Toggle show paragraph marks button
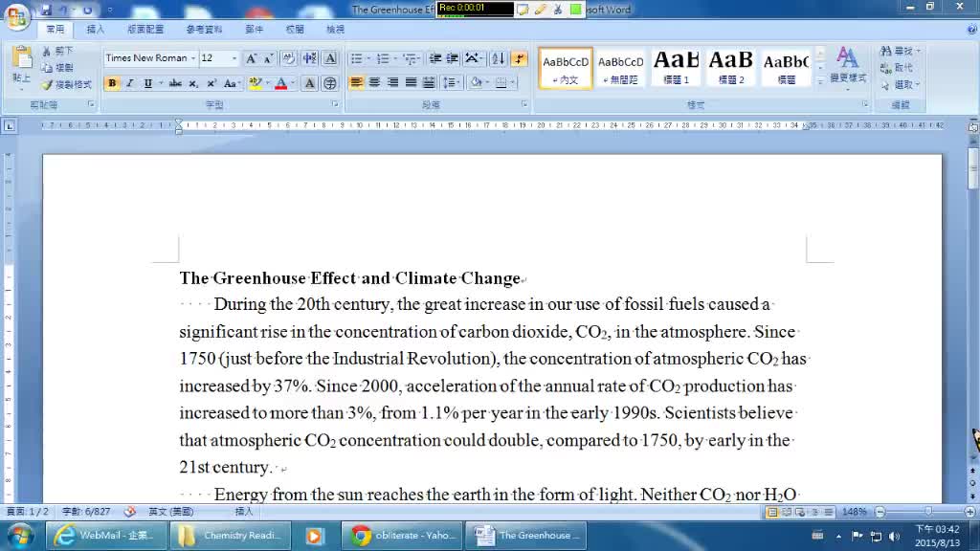This screenshot has width=980, height=551. click(x=519, y=58)
